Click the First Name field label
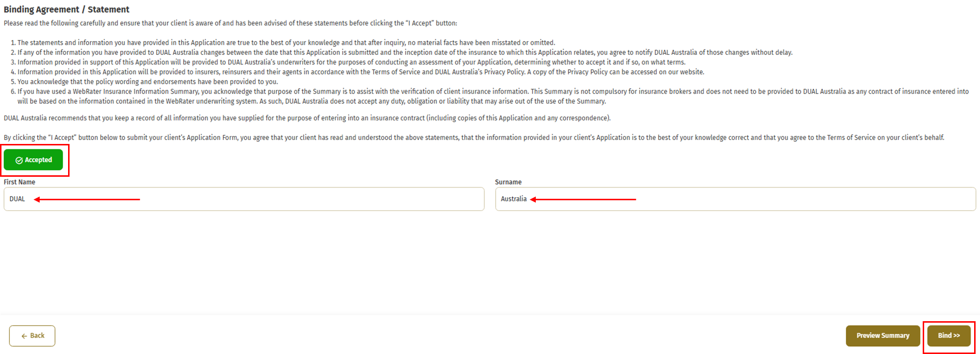 [x=20, y=182]
